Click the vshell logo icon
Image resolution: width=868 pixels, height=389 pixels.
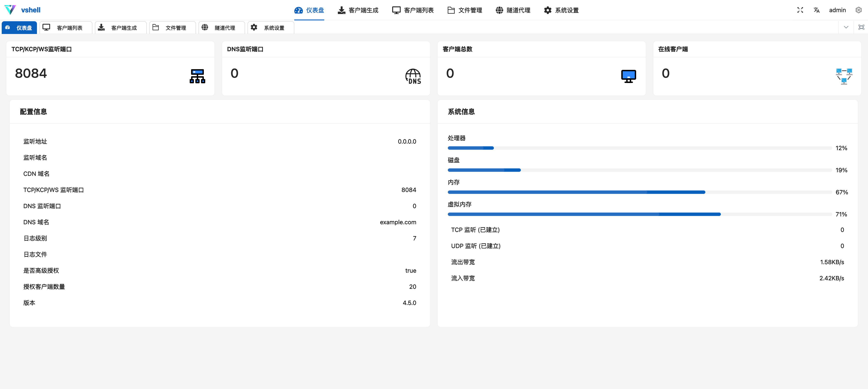click(10, 10)
